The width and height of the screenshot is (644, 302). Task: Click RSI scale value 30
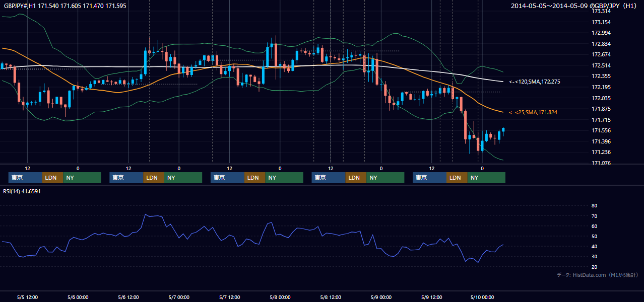594,256
